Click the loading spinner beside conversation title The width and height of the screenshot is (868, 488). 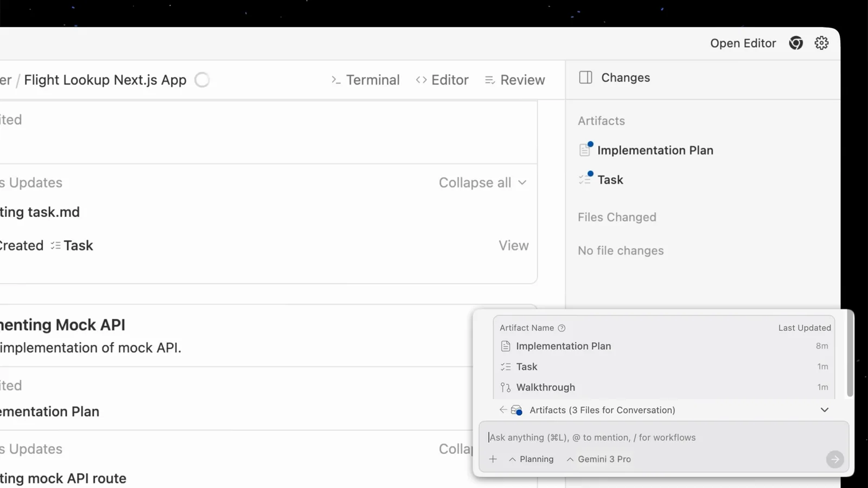pyautogui.click(x=202, y=80)
